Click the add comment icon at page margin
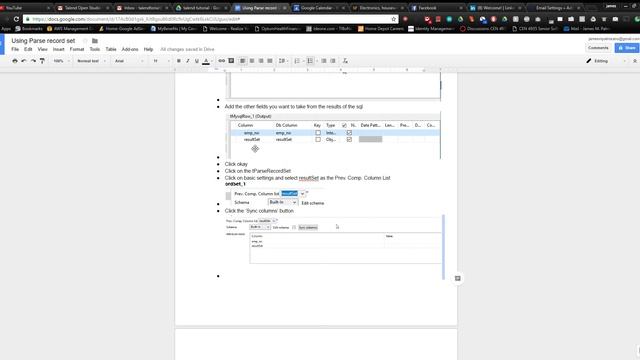Viewport: 640px width, 360px height. coord(458,278)
